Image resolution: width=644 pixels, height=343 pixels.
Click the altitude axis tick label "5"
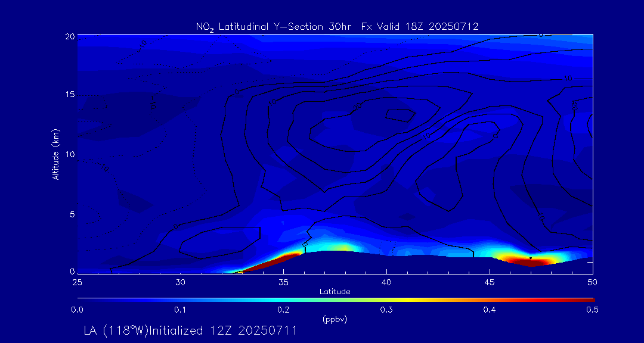[x=72, y=214]
